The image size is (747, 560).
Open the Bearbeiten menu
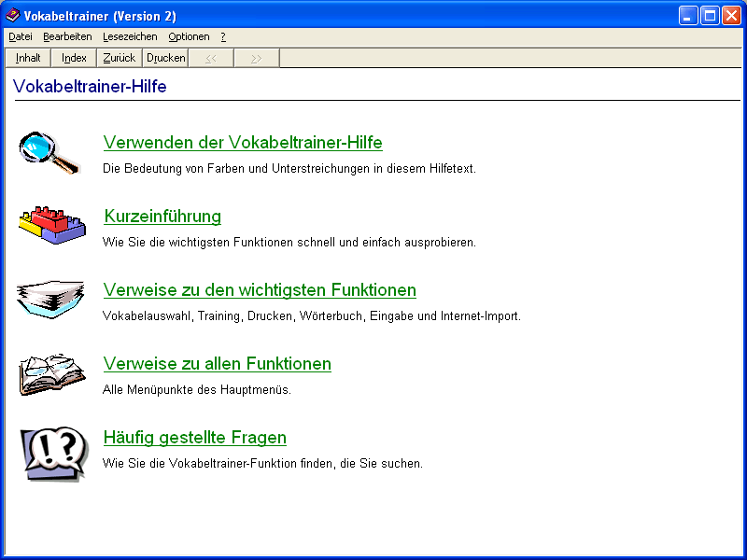coord(67,36)
